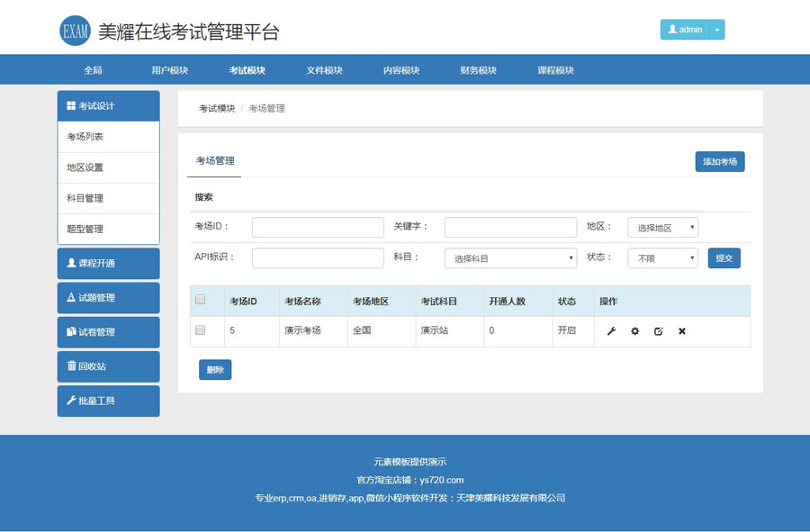Select the 考场管理 tab
The height and width of the screenshot is (532, 810).
215,160
